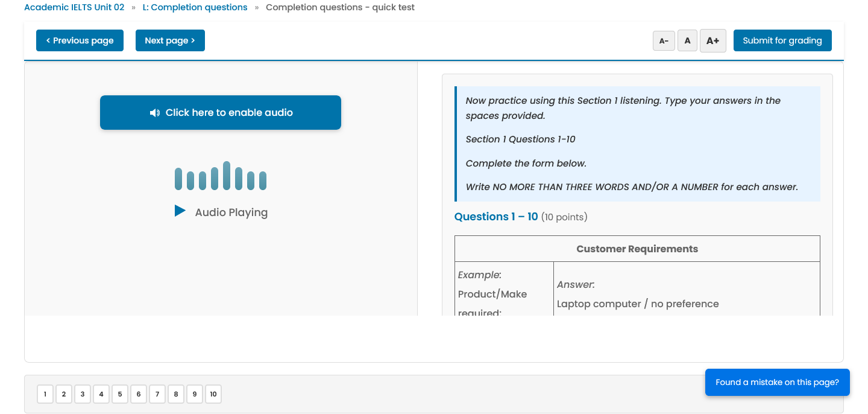Jump to question 10
The height and width of the screenshot is (414, 868).
tap(213, 394)
